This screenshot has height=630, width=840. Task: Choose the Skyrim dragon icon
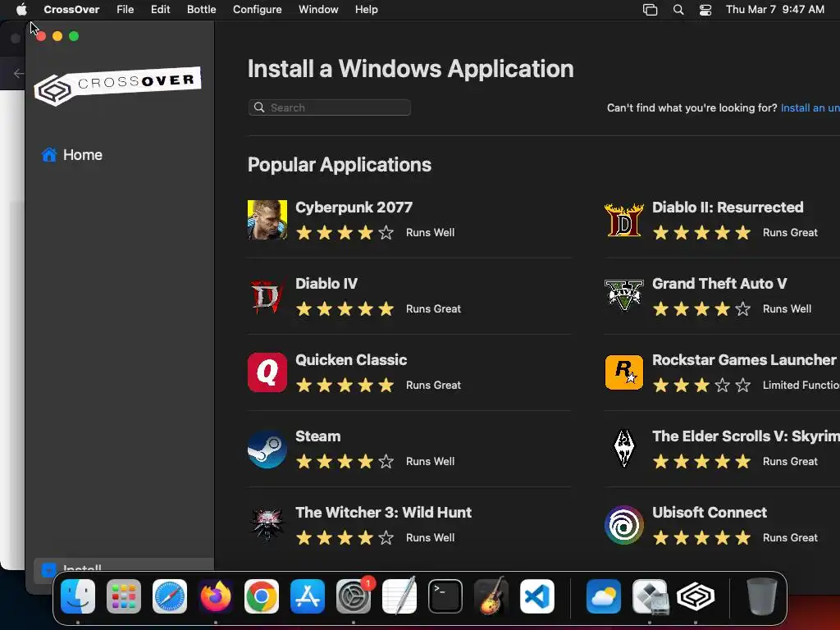pyautogui.click(x=623, y=448)
